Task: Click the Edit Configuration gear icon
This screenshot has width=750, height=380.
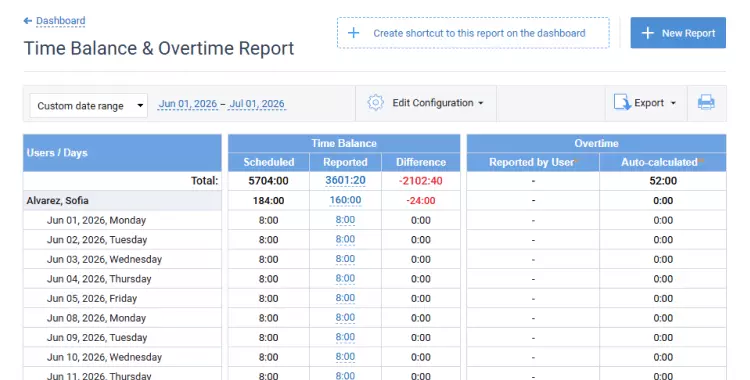Action: 375,103
